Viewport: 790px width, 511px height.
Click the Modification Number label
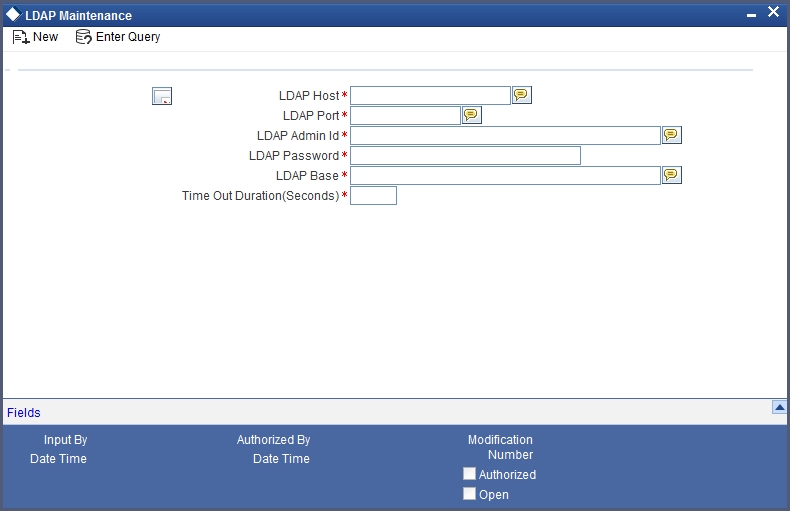500,447
